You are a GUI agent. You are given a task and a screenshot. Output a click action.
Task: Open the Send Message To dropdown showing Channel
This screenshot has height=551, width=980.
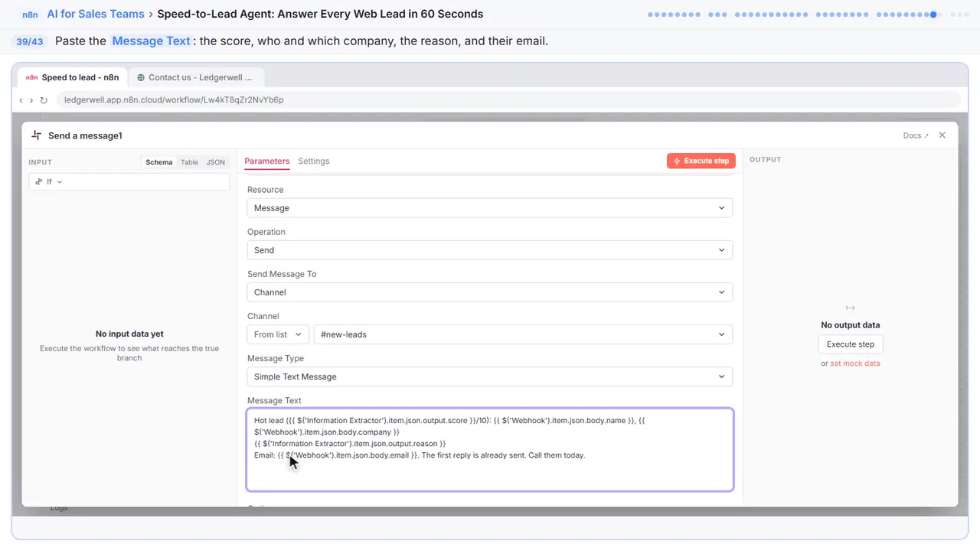coord(490,292)
